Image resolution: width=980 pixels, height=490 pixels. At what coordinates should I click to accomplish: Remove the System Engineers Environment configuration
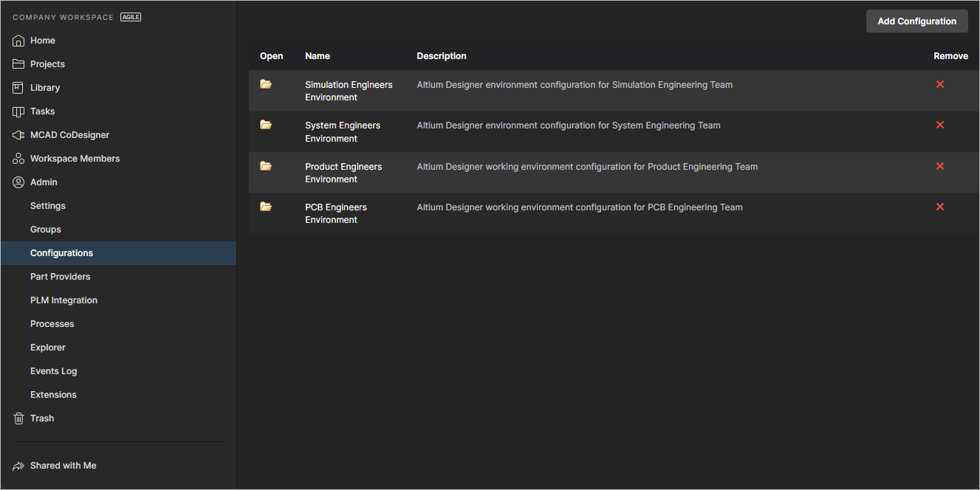click(x=940, y=125)
